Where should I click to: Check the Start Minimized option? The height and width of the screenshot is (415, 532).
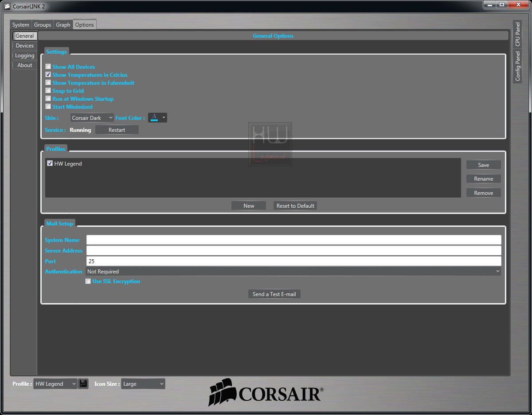click(48, 107)
